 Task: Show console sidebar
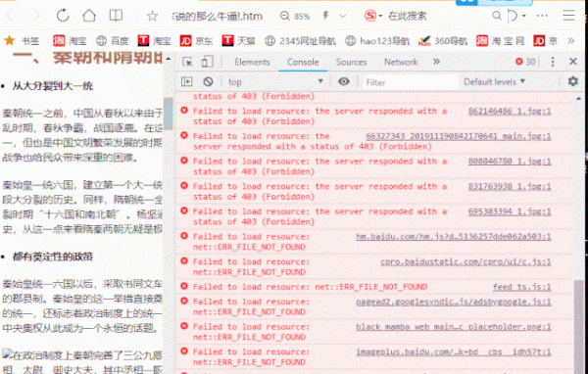coord(187,81)
